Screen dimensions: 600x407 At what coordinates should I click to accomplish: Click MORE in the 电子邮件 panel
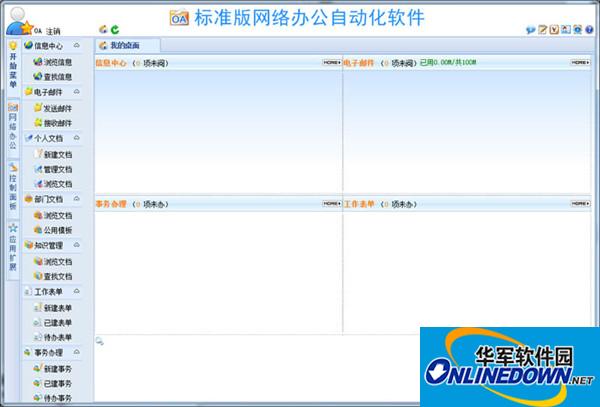[580, 62]
